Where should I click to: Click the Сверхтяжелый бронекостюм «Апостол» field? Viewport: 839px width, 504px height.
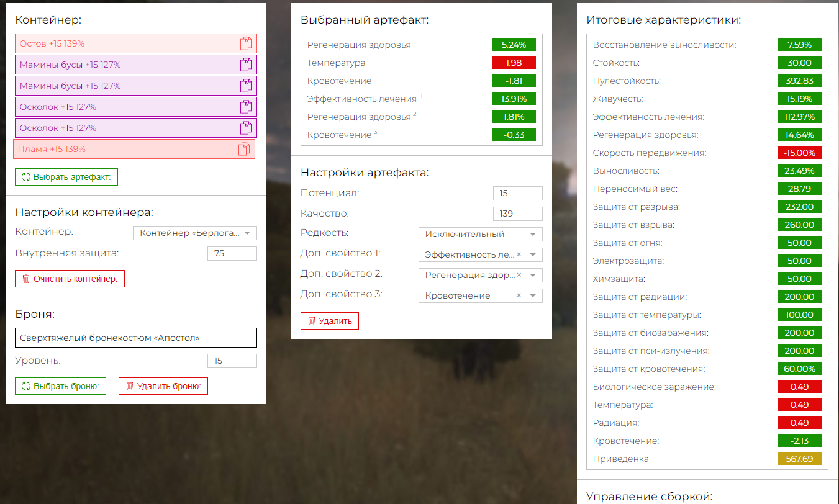click(136, 338)
